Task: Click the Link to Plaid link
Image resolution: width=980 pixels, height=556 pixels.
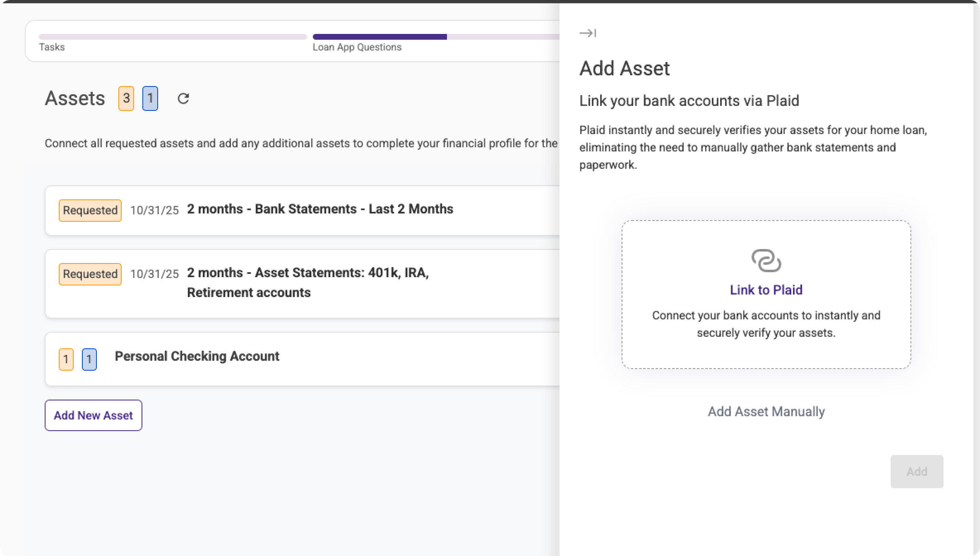Action: [766, 290]
